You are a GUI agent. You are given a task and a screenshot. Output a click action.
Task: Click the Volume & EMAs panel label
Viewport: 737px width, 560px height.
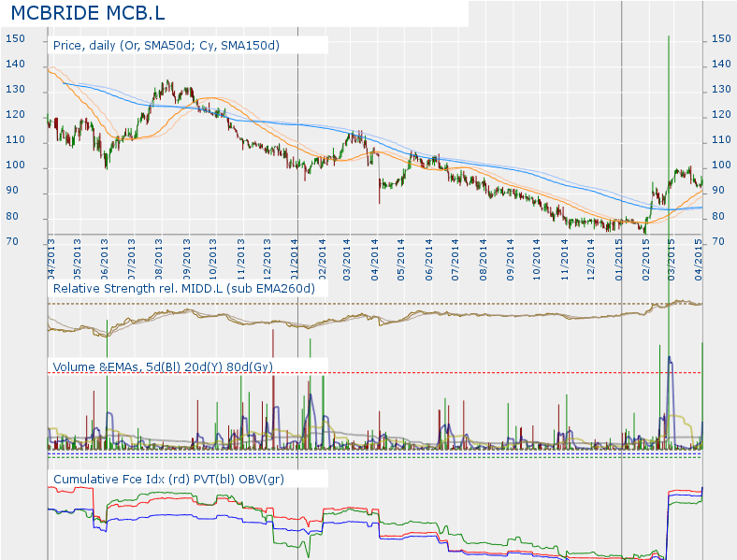click(x=163, y=366)
